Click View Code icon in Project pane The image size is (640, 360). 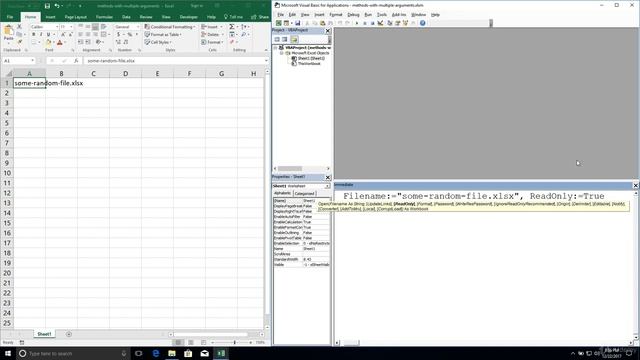[277, 40]
